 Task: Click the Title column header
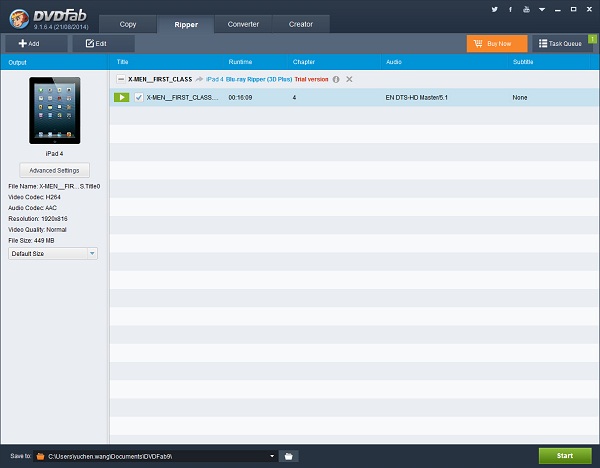(122, 62)
